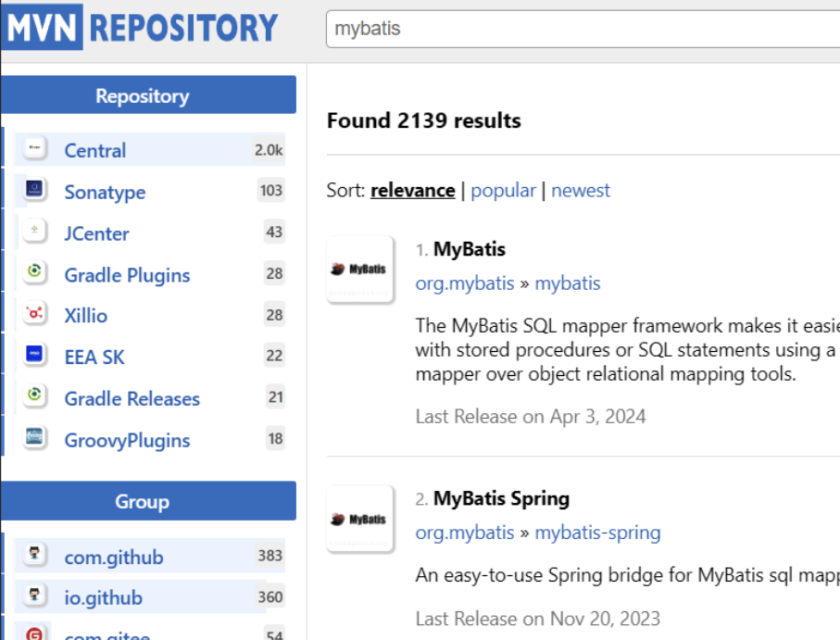The height and width of the screenshot is (640, 840).
Task: Click the 383 count badge for com.github
Action: pyautogui.click(x=270, y=556)
